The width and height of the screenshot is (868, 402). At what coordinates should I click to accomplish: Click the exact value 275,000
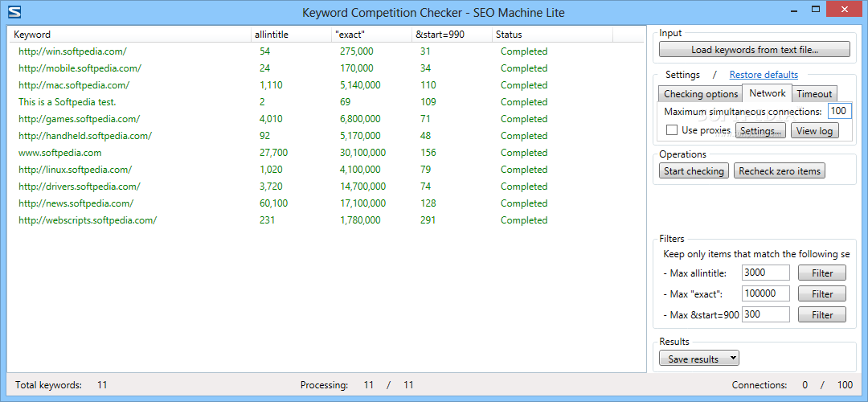(x=357, y=51)
